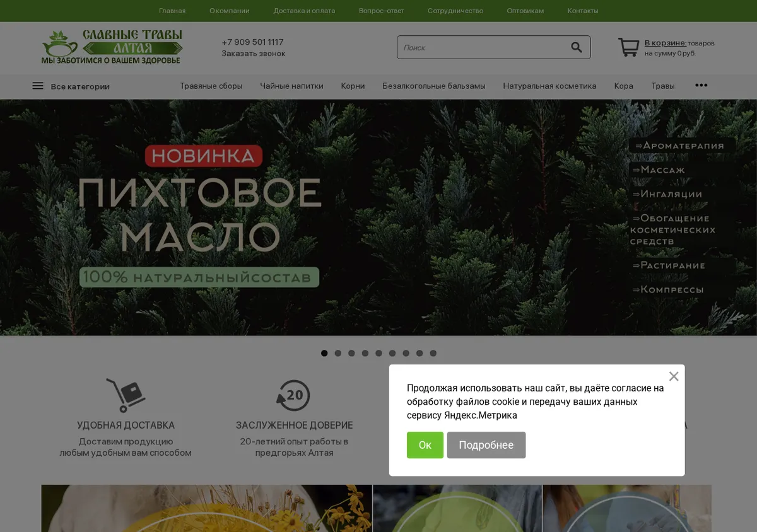Click the 20-year trust icon
The width and height of the screenshot is (757, 532).
click(x=293, y=395)
